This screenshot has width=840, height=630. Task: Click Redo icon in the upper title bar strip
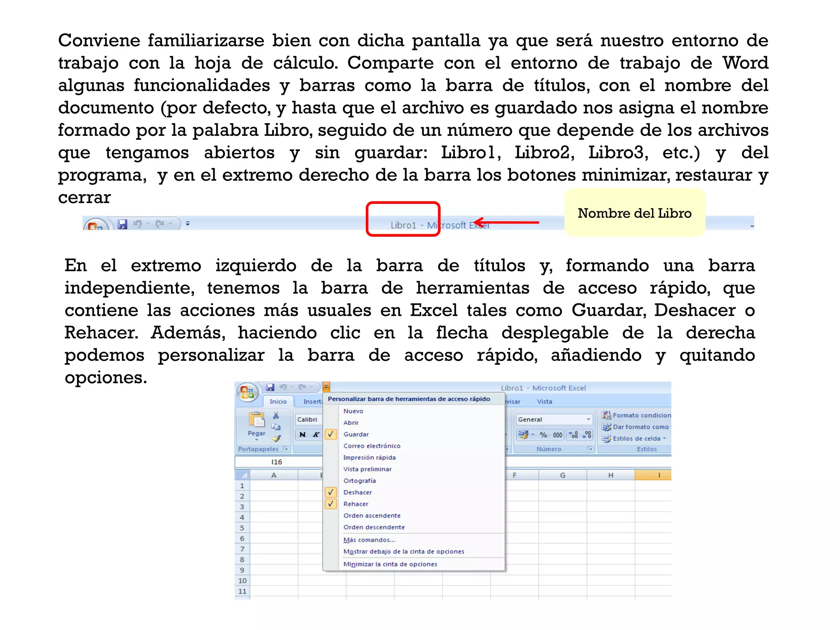pyautogui.click(x=160, y=224)
